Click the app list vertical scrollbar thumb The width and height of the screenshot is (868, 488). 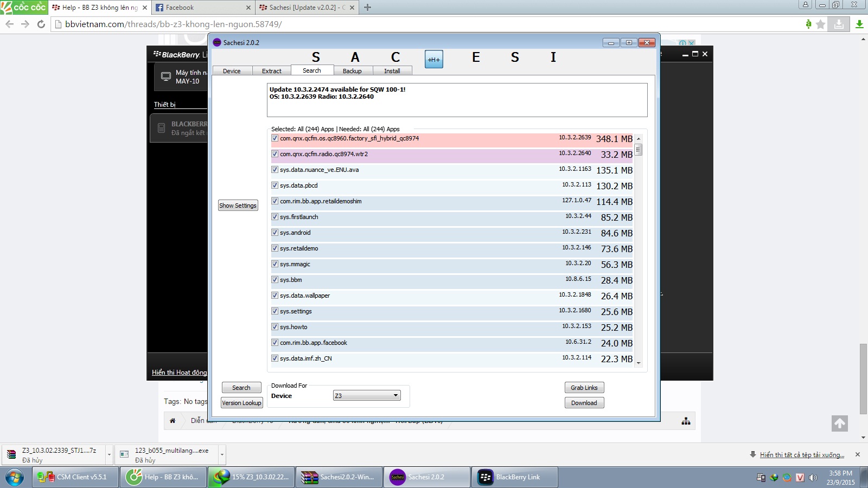coord(639,150)
